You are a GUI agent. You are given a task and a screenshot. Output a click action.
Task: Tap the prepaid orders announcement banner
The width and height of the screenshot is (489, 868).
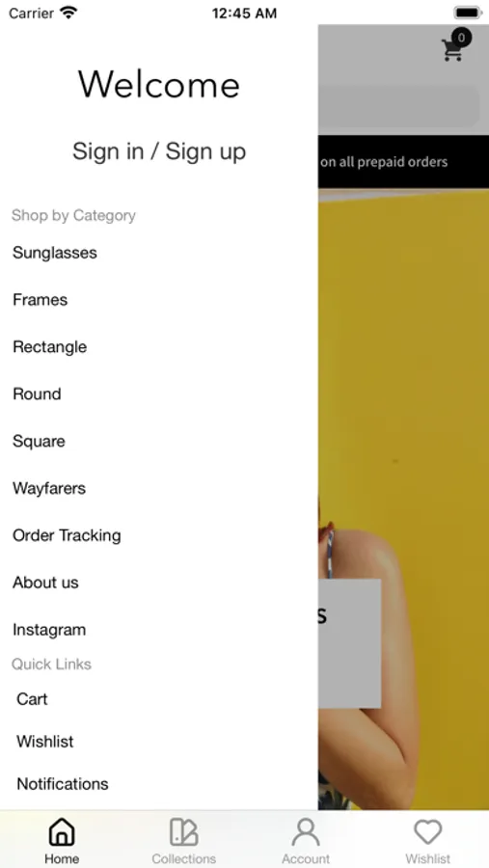404,162
